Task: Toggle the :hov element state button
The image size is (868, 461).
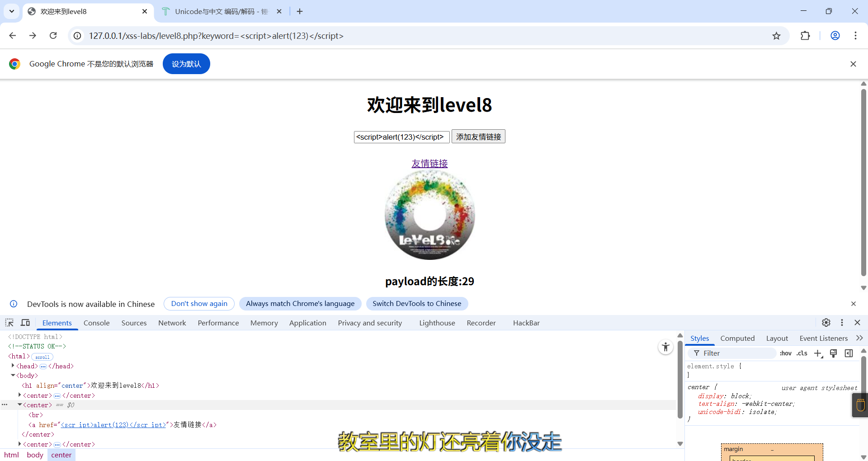Action: pos(786,353)
